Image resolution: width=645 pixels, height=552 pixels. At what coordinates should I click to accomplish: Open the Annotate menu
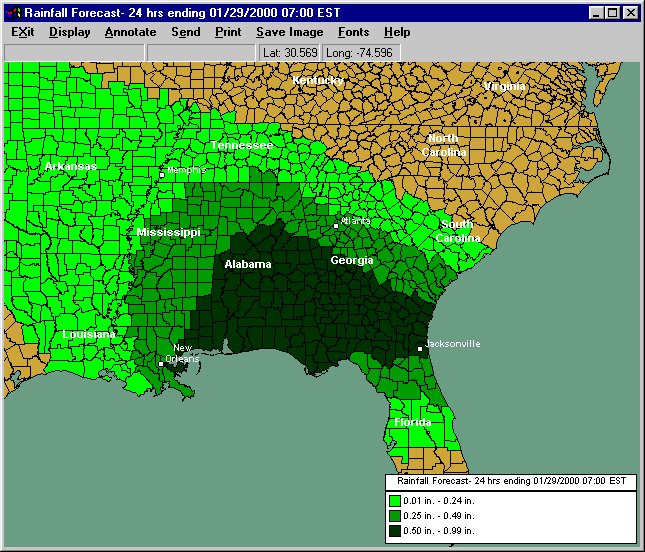click(130, 32)
